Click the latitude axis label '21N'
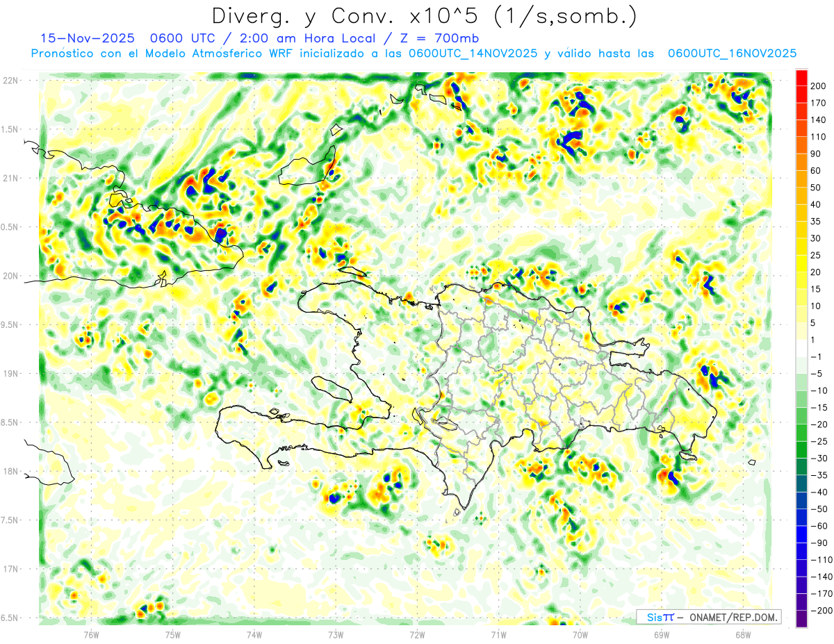This screenshot has width=834, height=644. pos(10,179)
